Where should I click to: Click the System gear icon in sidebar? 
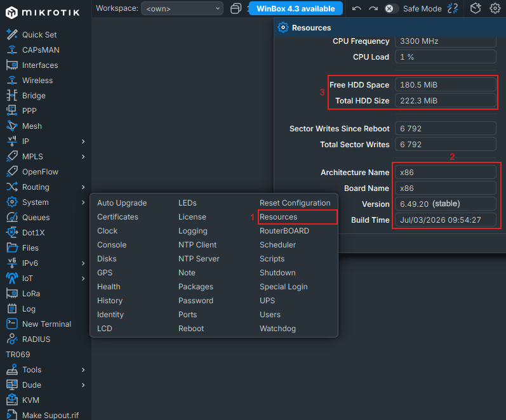click(12, 202)
